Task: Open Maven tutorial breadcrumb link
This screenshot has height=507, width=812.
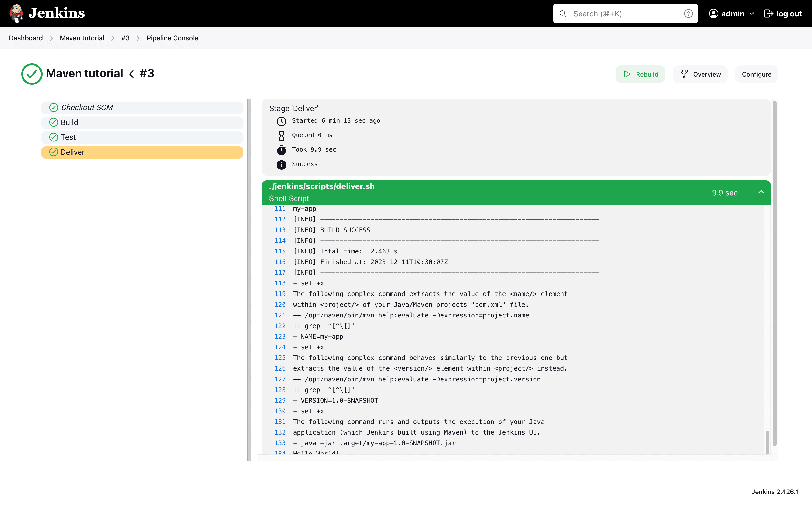Action: [x=82, y=38]
